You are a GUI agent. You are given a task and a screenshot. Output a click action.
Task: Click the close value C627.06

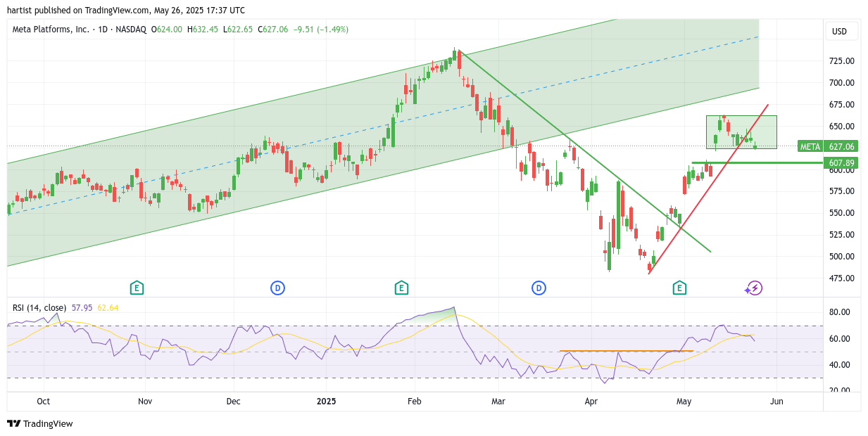pyautogui.click(x=273, y=30)
